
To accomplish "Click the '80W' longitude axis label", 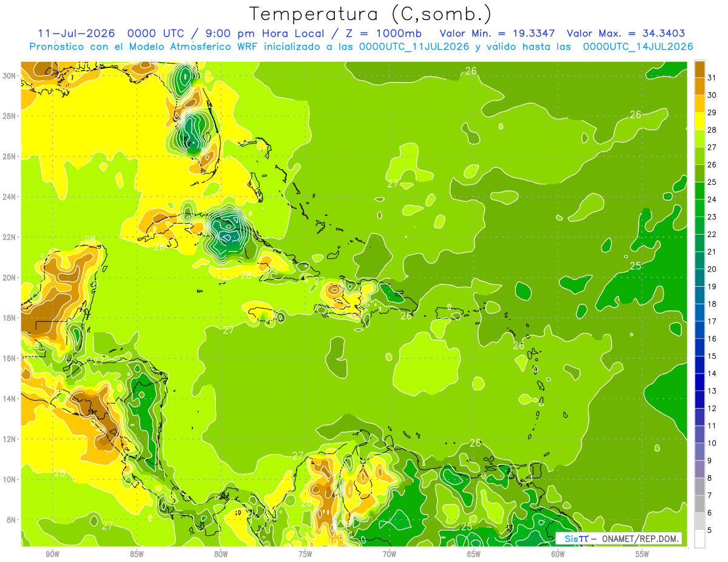I will tap(221, 554).
